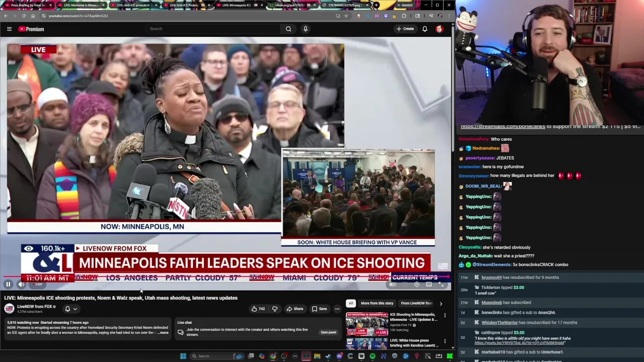Go to browser home page

(33, 16)
